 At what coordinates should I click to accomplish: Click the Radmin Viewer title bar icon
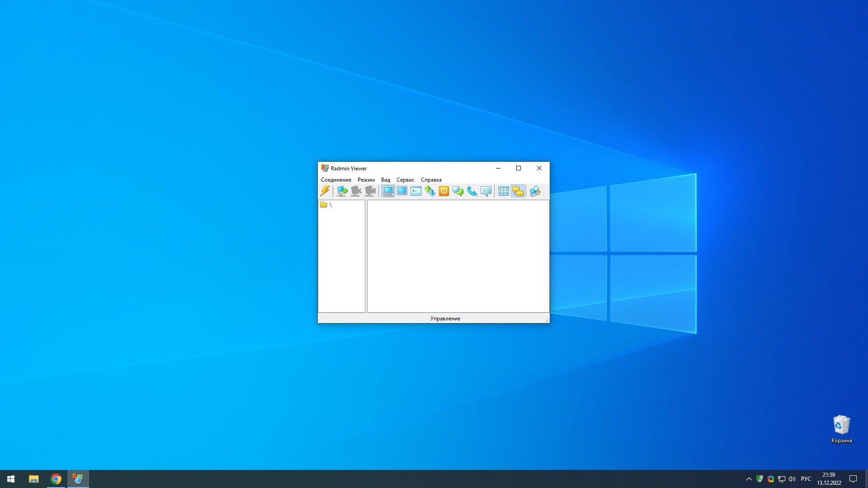(x=325, y=168)
